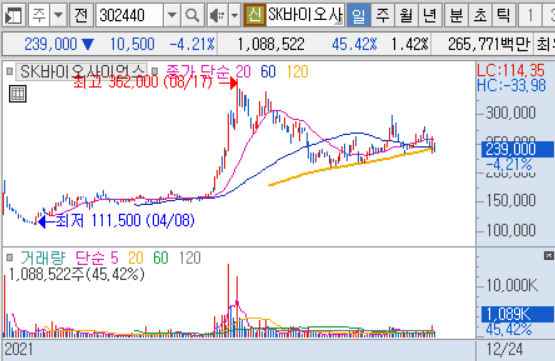Image resolution: width=555 pixels, height=361 pixels.
Task: Click the green volume 60 average legend
Action: [x=161, y=258]
